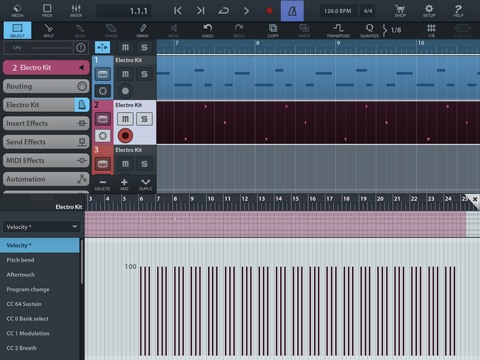Toggle cycle loop mode
The width and height of the screenshot is (480, 360).
pyautogui.click(x=223, y=11)
